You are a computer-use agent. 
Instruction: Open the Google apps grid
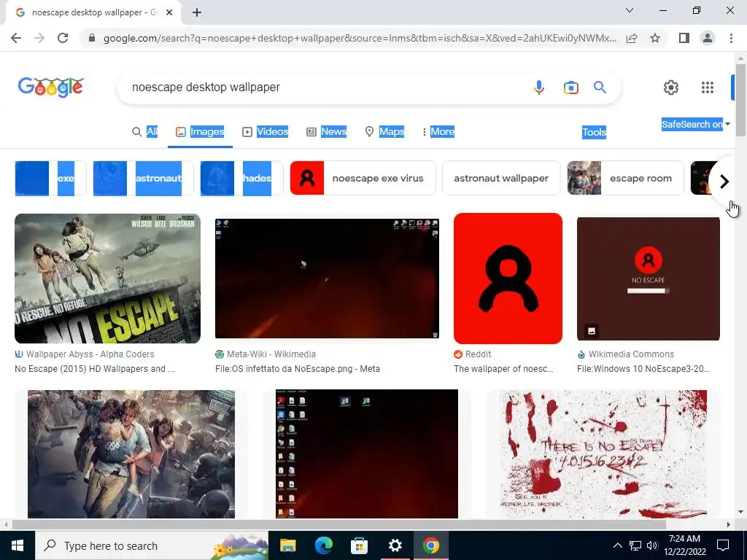pos(708,87)
